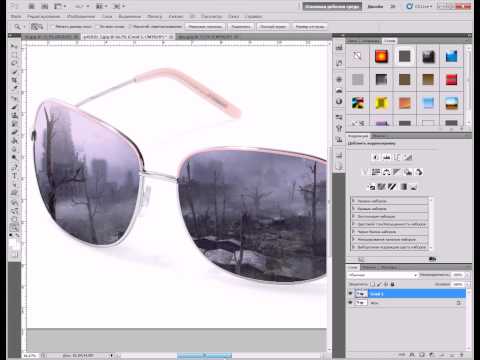Add a Levels adjustment

click(387, 157)
